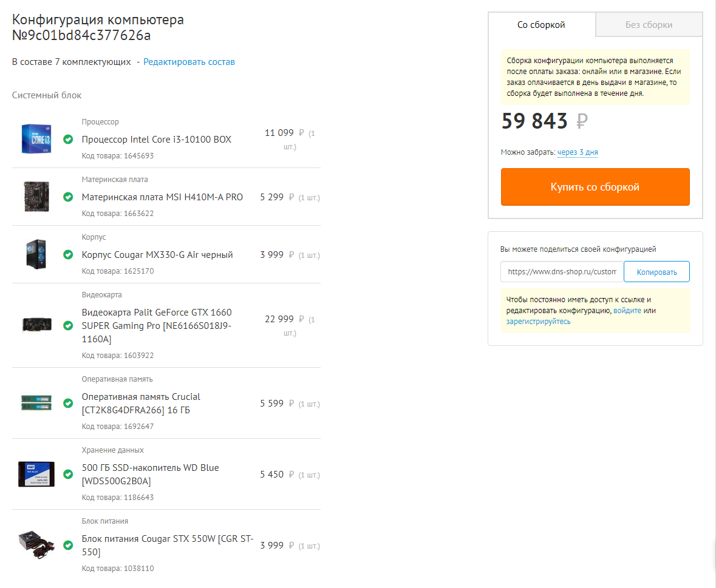Click green checkmark icon beside MSI H410M-A PRO
The width and height of the screenshot is (716, 588).
point(68,197)
